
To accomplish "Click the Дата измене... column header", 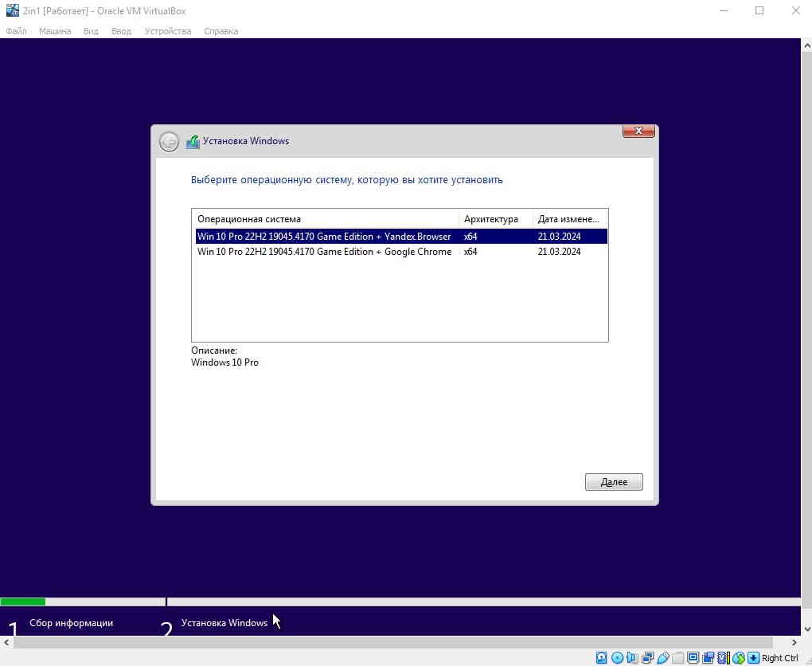I will (x=570, y=219).
